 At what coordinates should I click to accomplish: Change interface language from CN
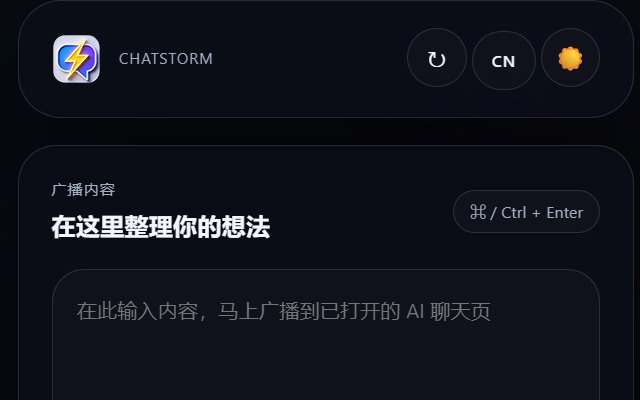click(x=504, y=61)
